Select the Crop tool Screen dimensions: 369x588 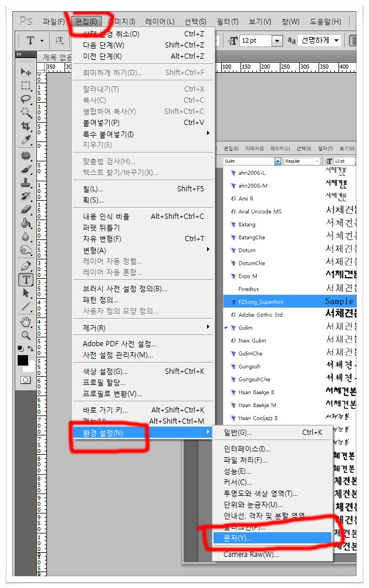[26, 126]
